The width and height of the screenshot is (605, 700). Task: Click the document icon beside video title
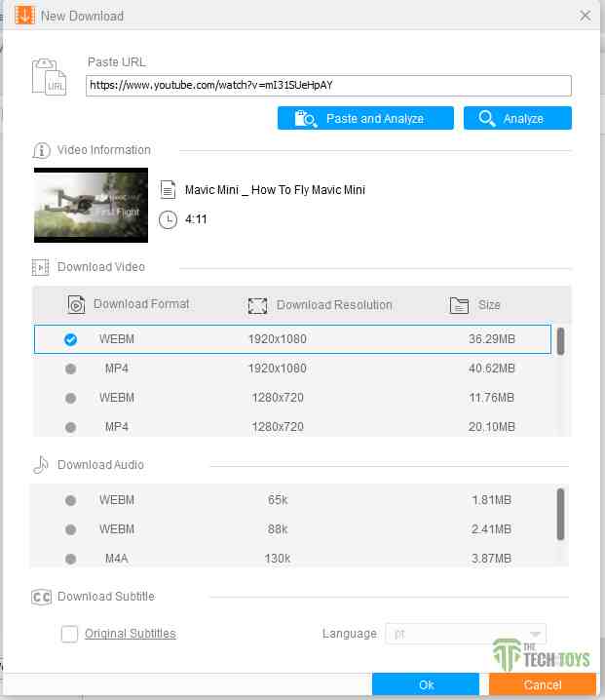(x=168, y=190)
